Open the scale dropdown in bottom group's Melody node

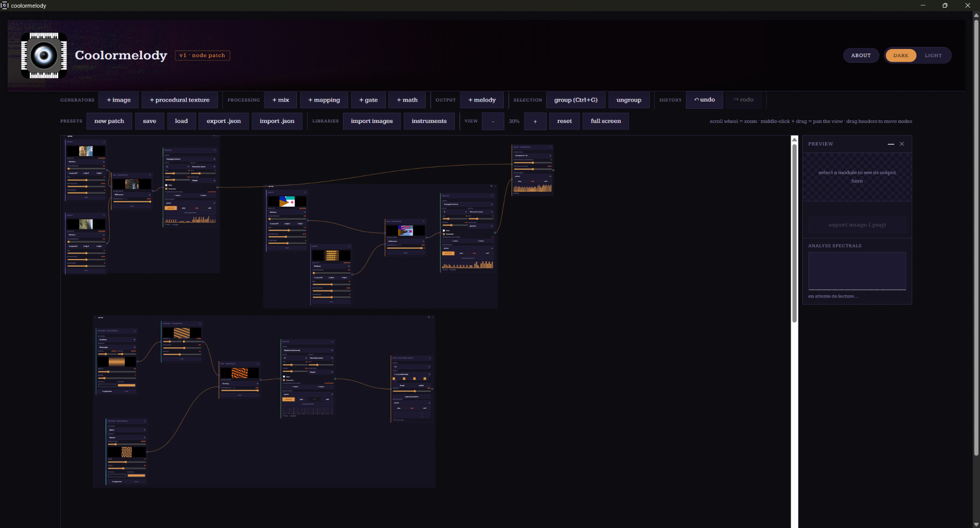point(322,358)
